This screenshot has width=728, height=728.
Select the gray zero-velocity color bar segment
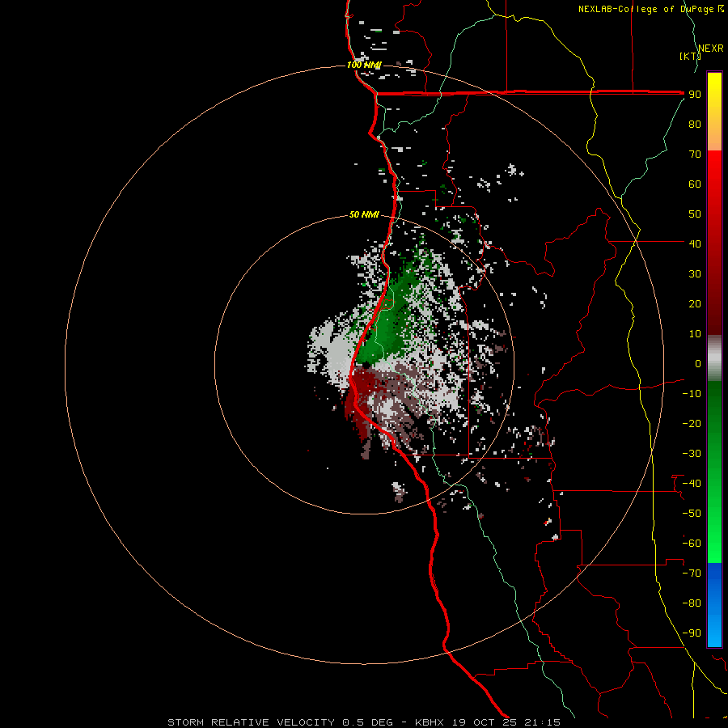(x=714, y=358)
